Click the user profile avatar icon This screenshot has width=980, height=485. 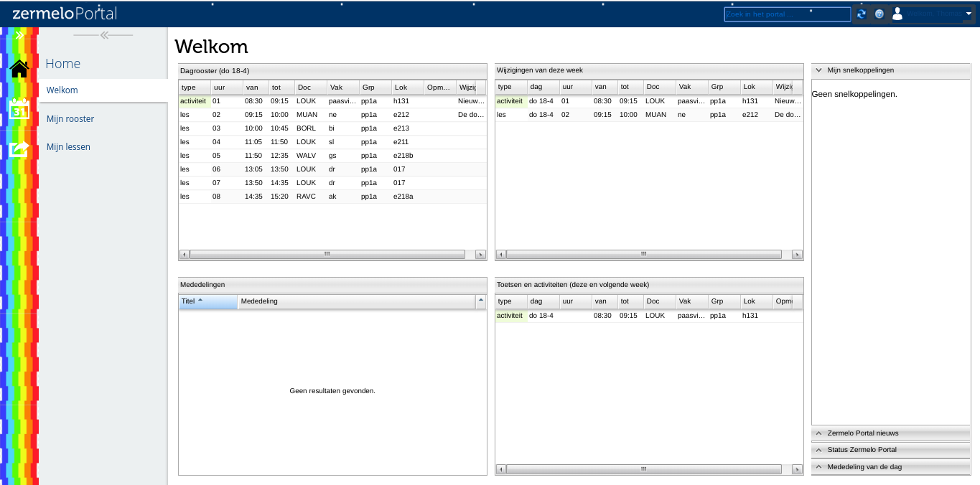point(897,14)
